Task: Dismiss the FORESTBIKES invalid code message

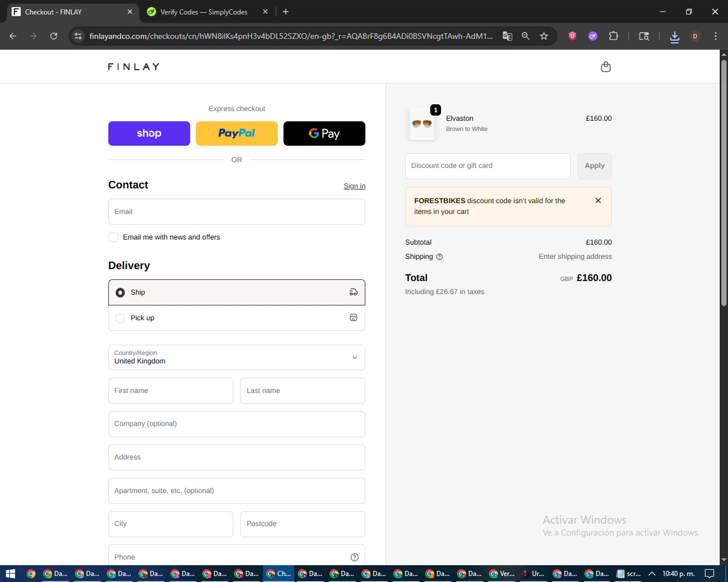Action: click(598, 200)
